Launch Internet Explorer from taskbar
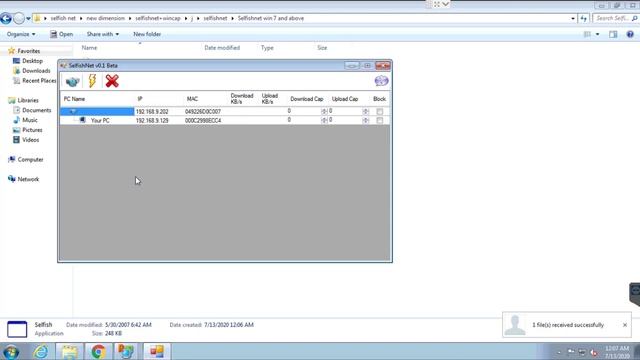Image resolution: width=640 pixels, height=360 pixels. 41,352
